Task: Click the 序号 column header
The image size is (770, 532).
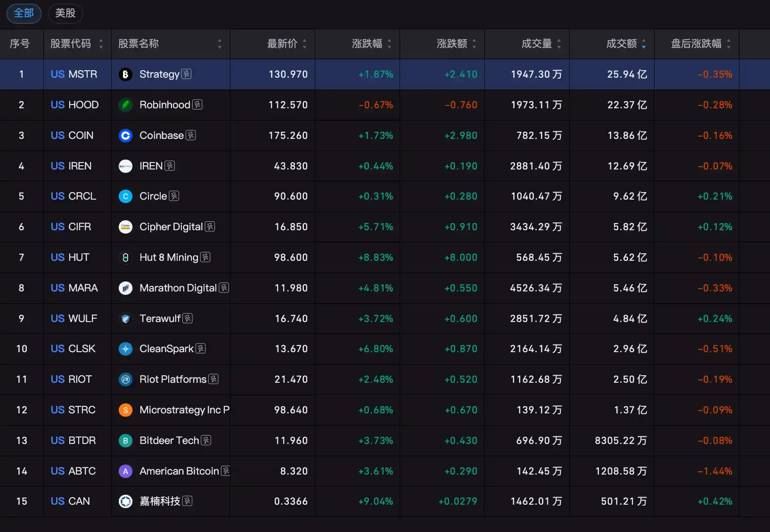Action: tap(20, 44)
